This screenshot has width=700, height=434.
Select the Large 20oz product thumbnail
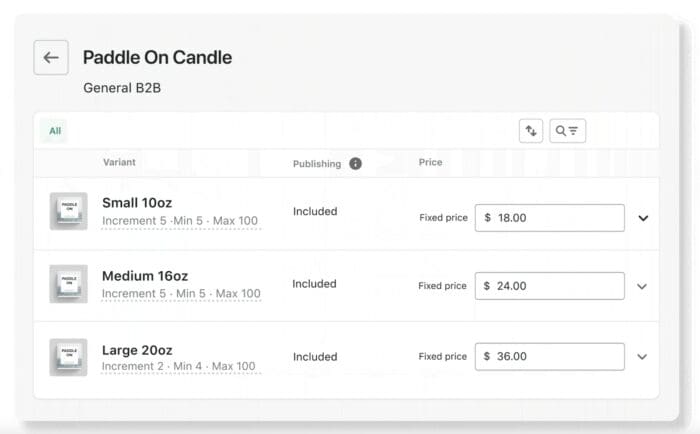click(x=69, y=357)
